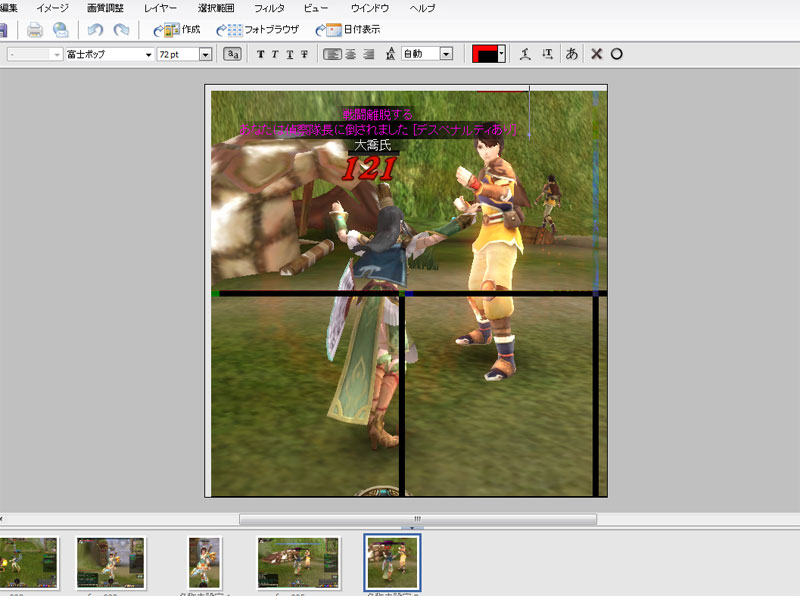Click the leading (line spacing) icon
This screenshot has width=800, height=596.
tap(390, 54)
